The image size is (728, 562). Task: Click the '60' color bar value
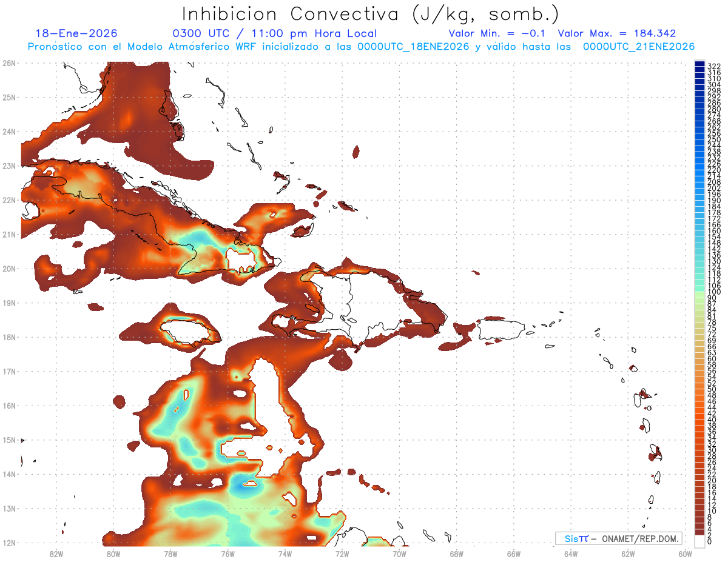(712, 359)
